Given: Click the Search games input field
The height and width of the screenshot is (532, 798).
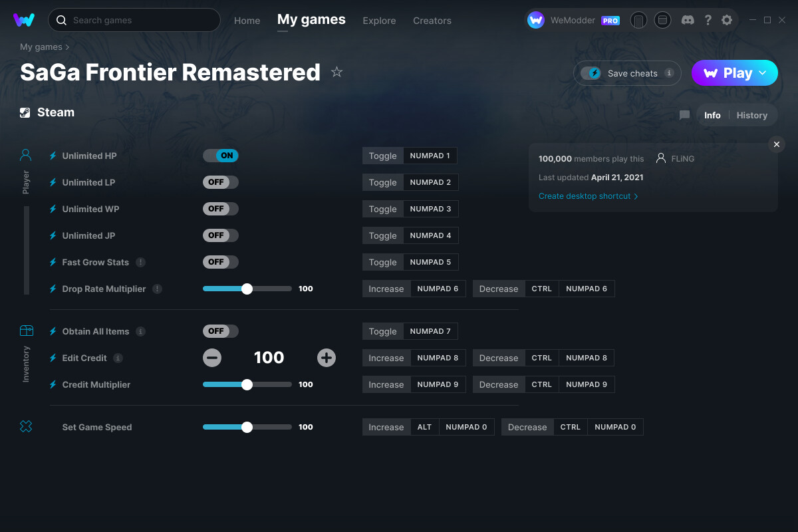Looking at the screenshot, I should pyautogui.click(x=134, y=20).
